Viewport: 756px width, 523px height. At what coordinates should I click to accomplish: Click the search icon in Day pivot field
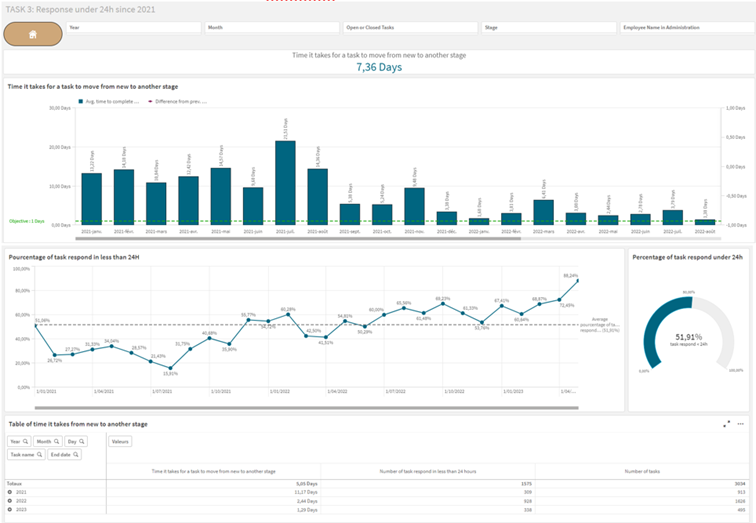point(82,441)
